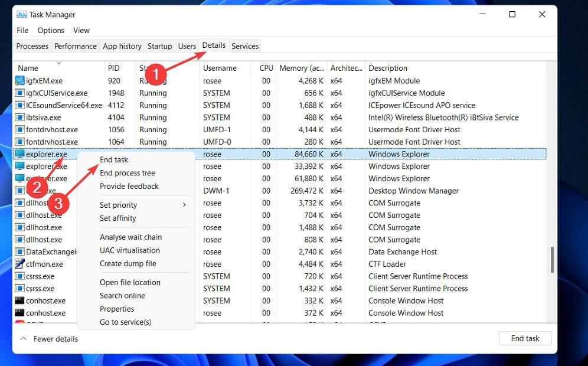Select Create dump file option
588x366 pixels.
pyautogui.click(x=128, y=264)
